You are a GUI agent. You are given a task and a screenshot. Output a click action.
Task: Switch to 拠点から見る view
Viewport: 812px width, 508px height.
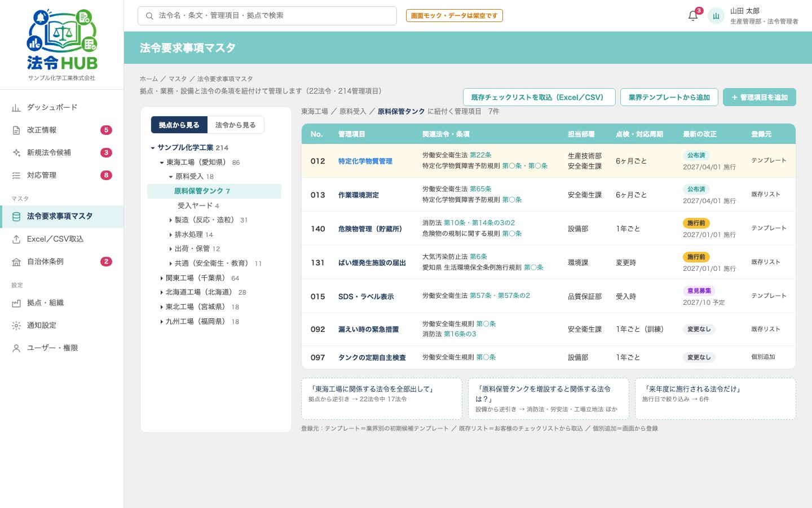coord(179,125)
